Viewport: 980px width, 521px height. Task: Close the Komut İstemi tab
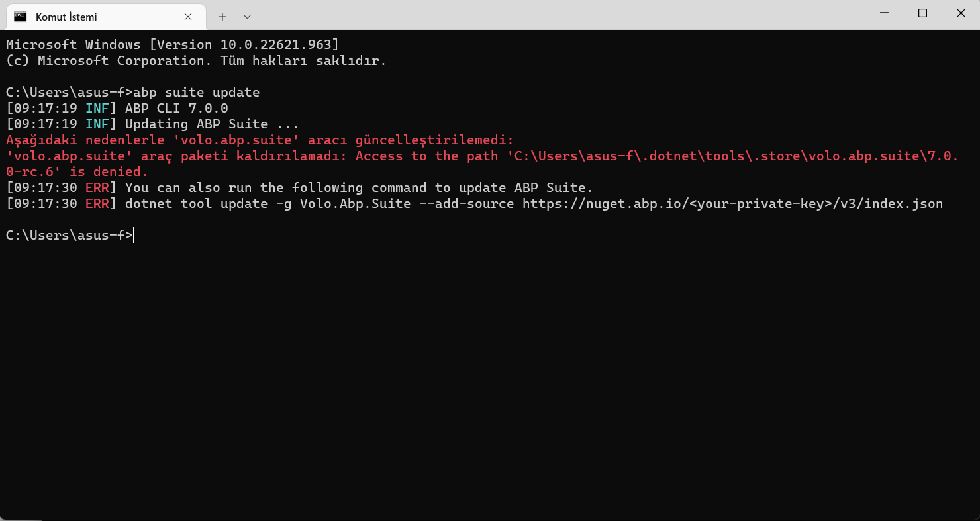point(188,17)
